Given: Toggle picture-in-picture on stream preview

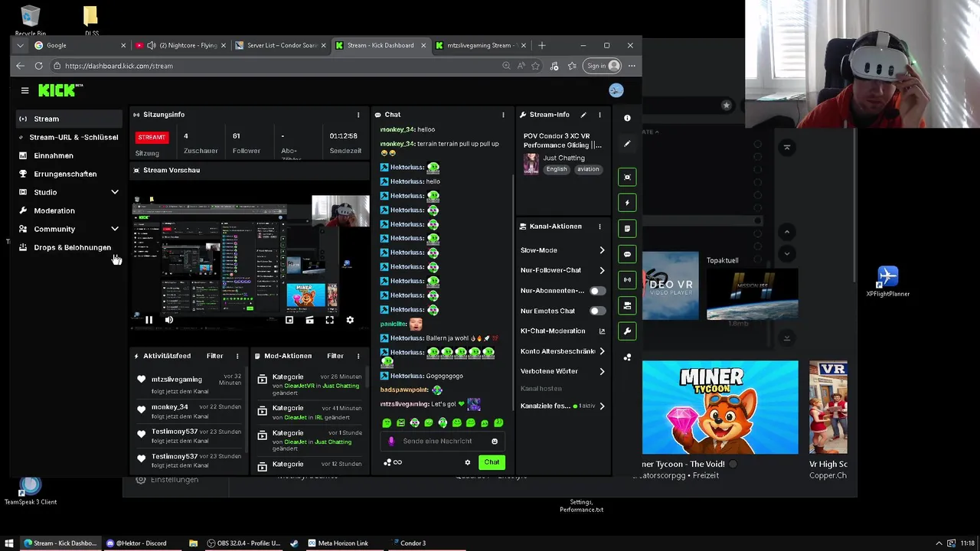Looking at the screenshot, I should click(x=289, y=320).
